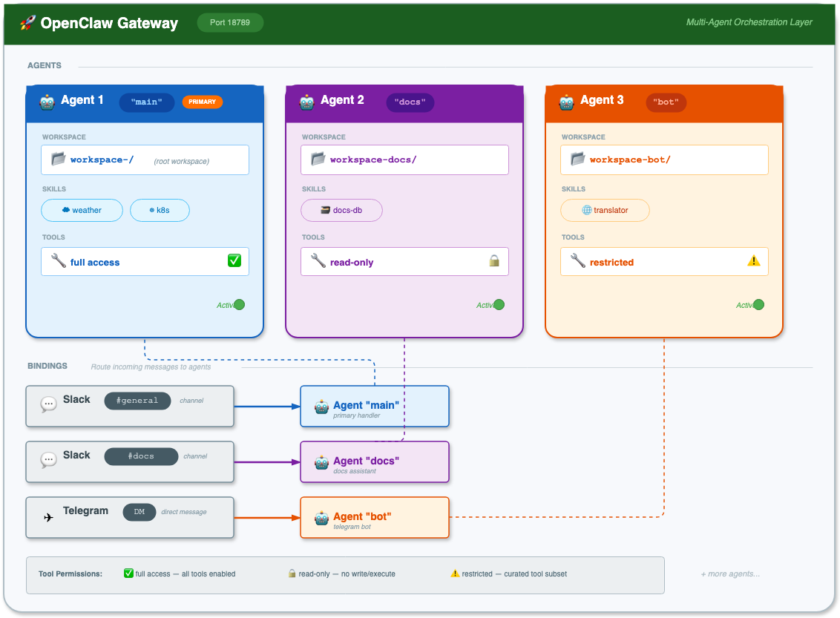Viewport: 840px width, 618px height.
Task: Click the robot icon in Agent "bot" binding
Action: pyautogui.click(x=321, y=518)
